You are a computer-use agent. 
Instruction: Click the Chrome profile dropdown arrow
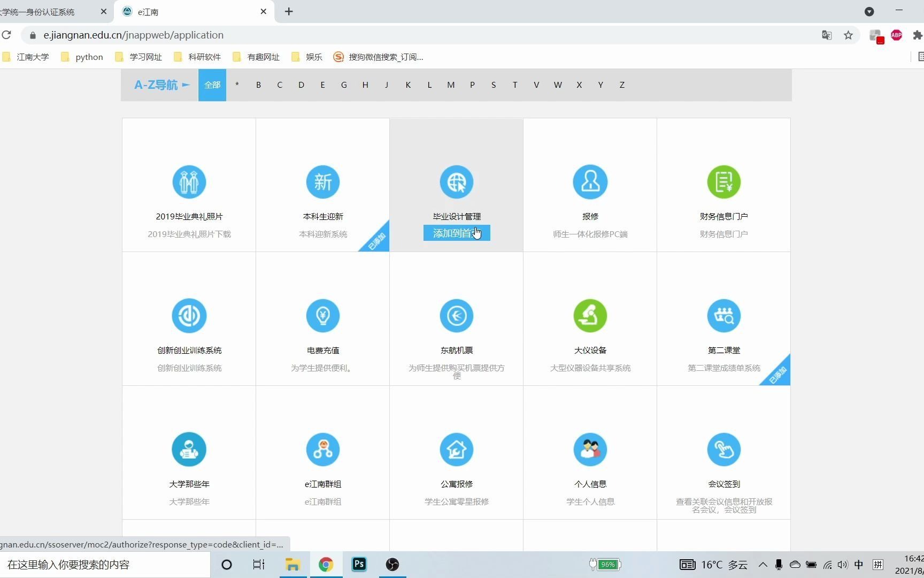click(869, 12)
